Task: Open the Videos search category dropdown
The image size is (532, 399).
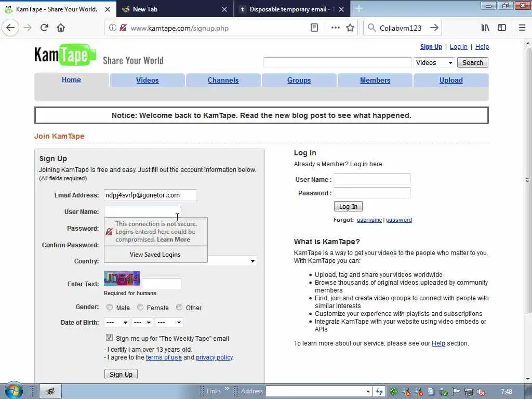Action: tap(434, 62)
